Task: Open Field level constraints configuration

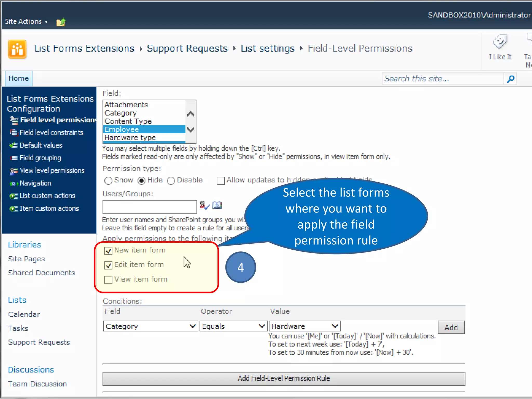Action: 51,133
